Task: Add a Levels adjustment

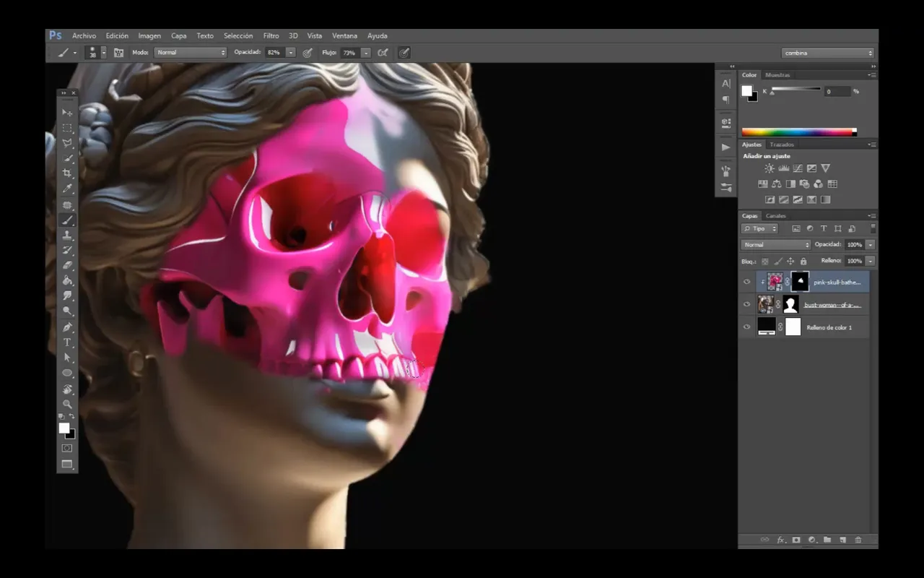Action: pos(783,168)
